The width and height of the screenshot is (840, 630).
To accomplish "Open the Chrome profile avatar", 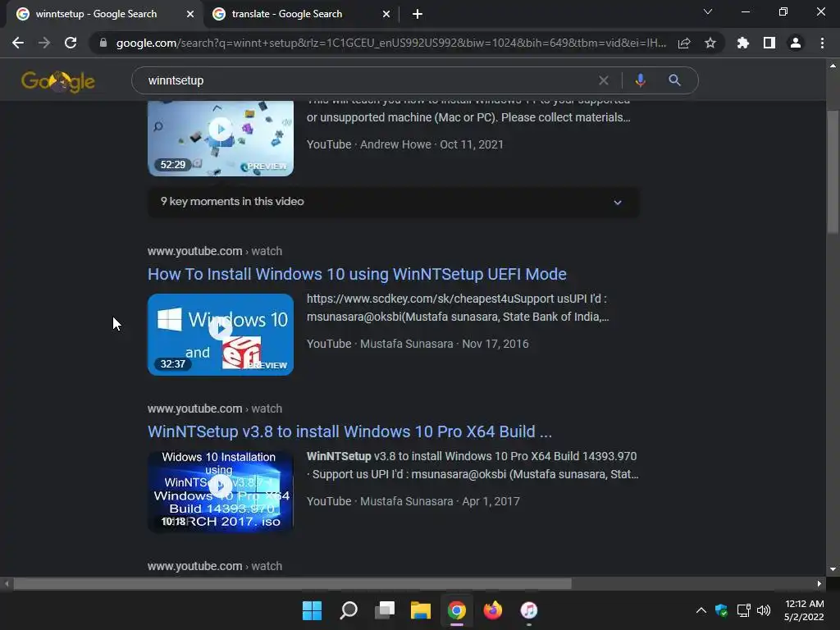I will tap(796, 43).
